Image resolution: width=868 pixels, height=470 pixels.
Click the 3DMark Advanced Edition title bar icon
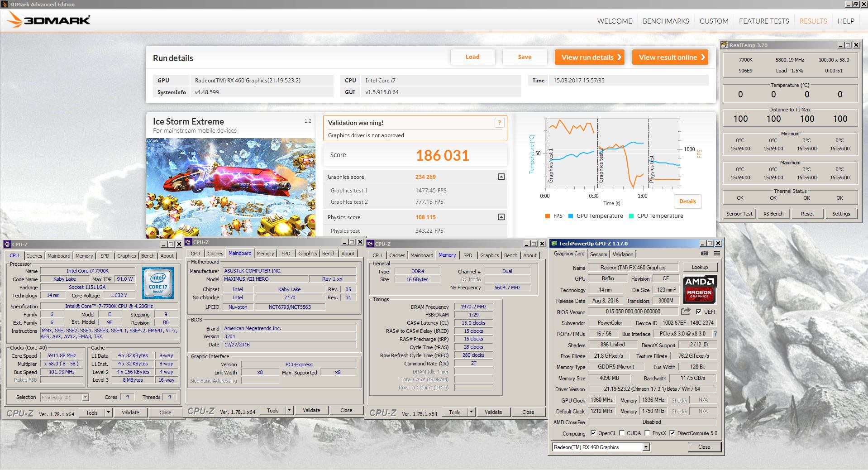(5, 4)
